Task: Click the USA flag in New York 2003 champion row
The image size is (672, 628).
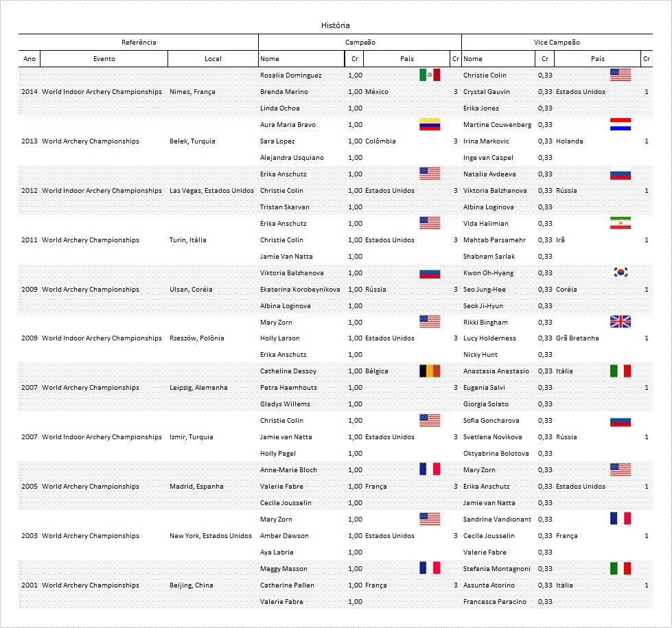Action: click(430, 519)
